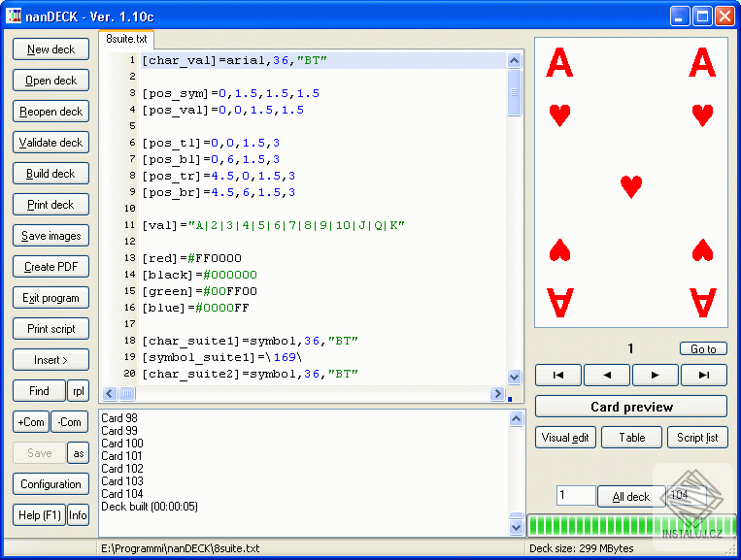Click the rpl replace button
Screen dimensions: 741x560
tap(79, 391)
